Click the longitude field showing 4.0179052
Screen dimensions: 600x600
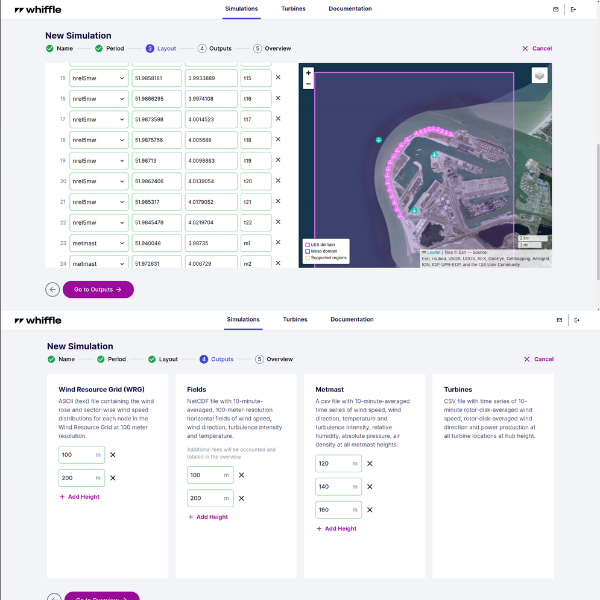tap(211, 202)
